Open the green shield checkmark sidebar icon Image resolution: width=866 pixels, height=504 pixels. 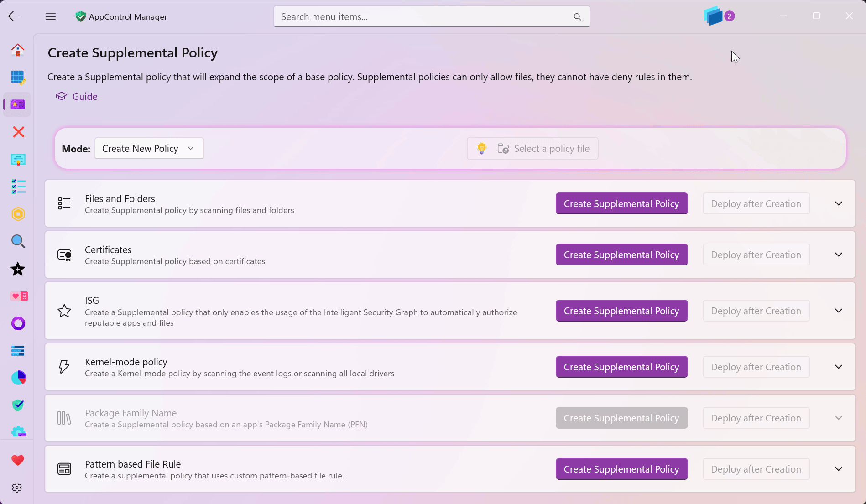click(x=18, y=405)
